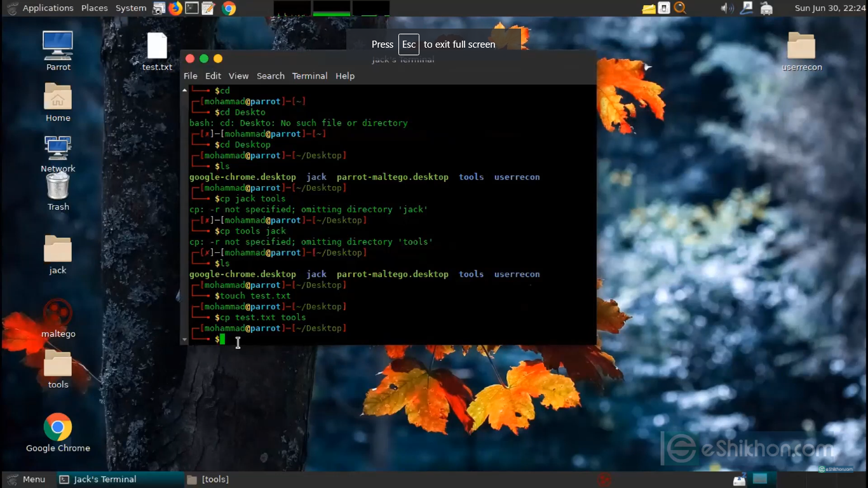Open the Search menu of the terminal window

[x=270, y=76]
